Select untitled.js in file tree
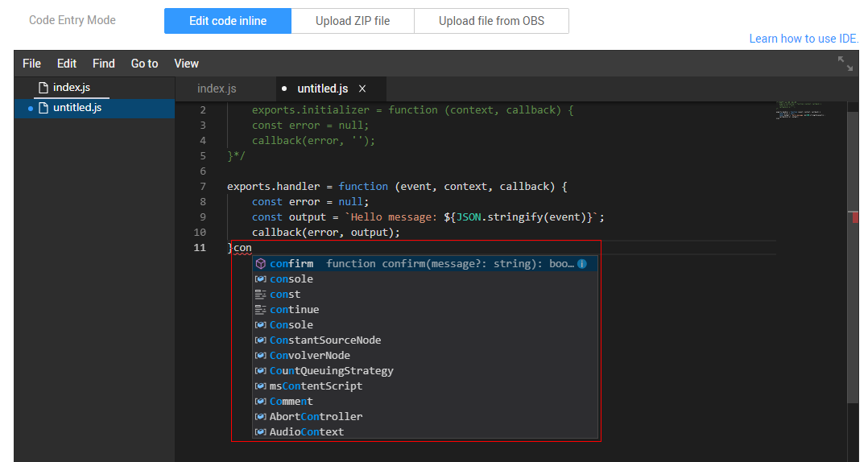 pyautogui.click(x=77, y=108)
